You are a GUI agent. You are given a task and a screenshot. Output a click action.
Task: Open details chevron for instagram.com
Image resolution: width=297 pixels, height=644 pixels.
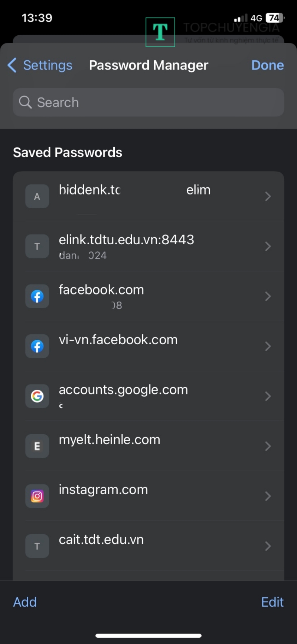tap(268, 496)
